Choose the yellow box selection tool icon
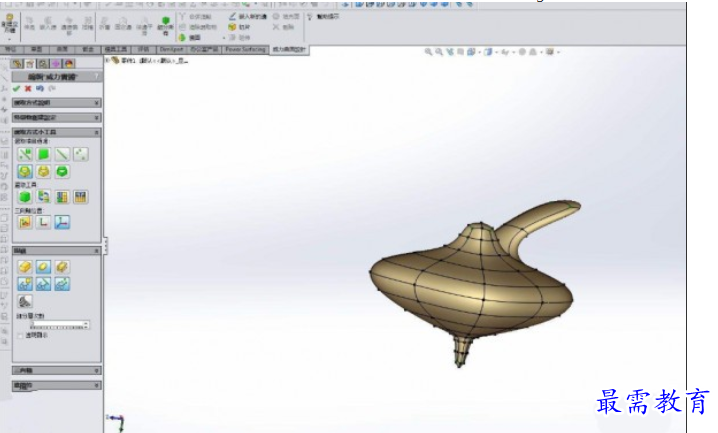This screenshot has width=718, height=433. pyautogui.click(x=44, y=172)
